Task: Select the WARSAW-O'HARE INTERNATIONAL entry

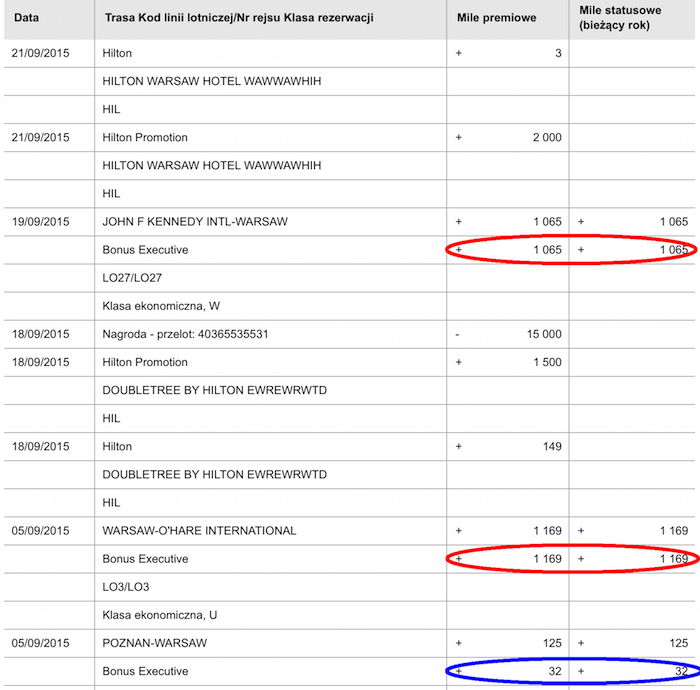Action: tap(199, 531)
